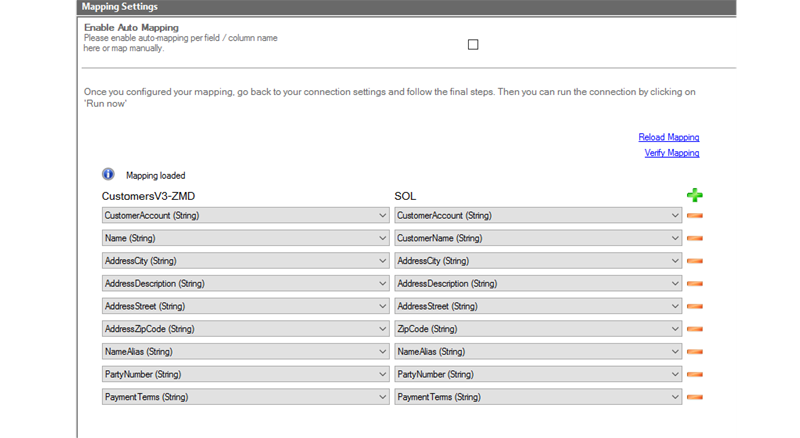The height and width of the screenshot is (438, 800).
Task: Open the source NameAlias (String) dropdown
Action: pos(245,352)
